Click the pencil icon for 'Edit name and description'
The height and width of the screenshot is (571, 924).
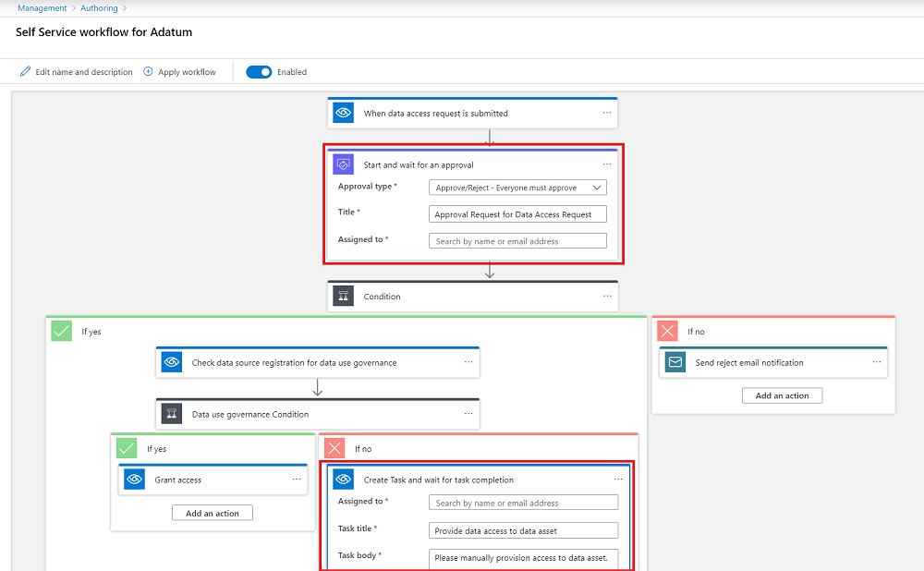coord(25,71)
